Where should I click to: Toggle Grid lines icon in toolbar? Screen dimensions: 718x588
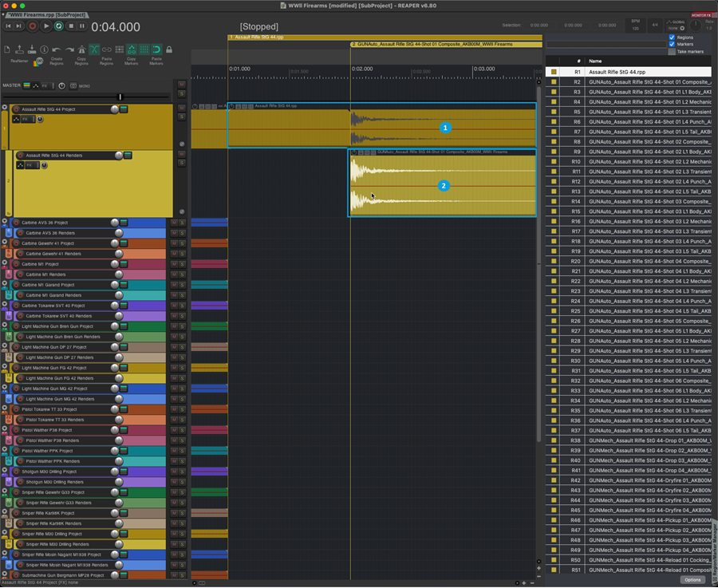click(x=144, y=49)
